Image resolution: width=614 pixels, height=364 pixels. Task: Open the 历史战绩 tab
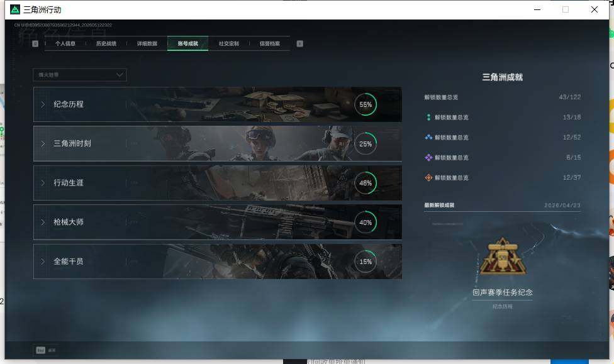(x=106, y=43)
